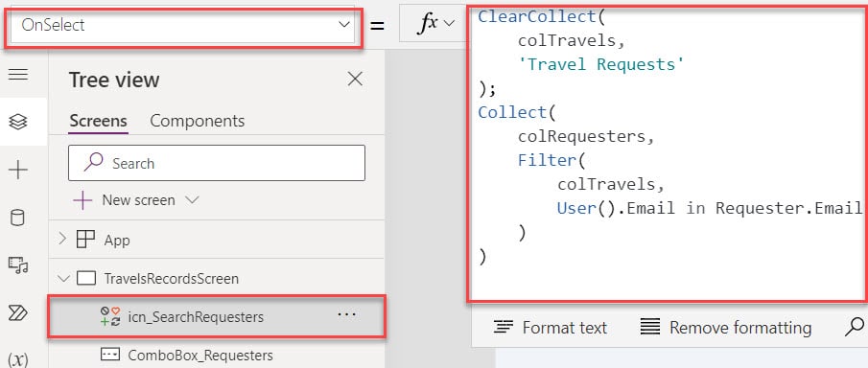Screen dimensions: 868x368
Task: Click User().Email in the formula
Action: tap(616, 208)
